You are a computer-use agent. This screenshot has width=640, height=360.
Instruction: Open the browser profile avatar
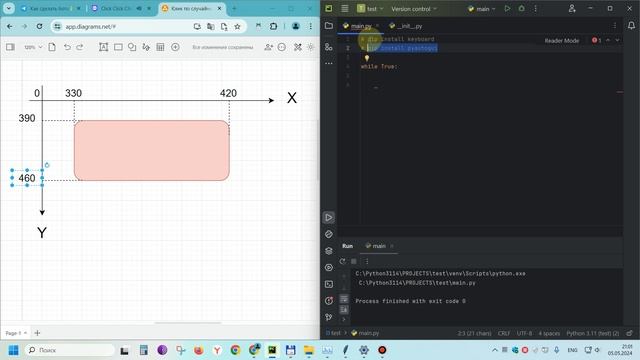click(x=296, y=27)
